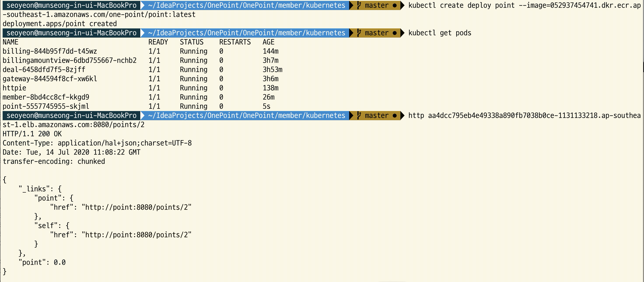The image size is (644, 282).
Task: Click the dirty-state dot after master
Action: point(394,5)
